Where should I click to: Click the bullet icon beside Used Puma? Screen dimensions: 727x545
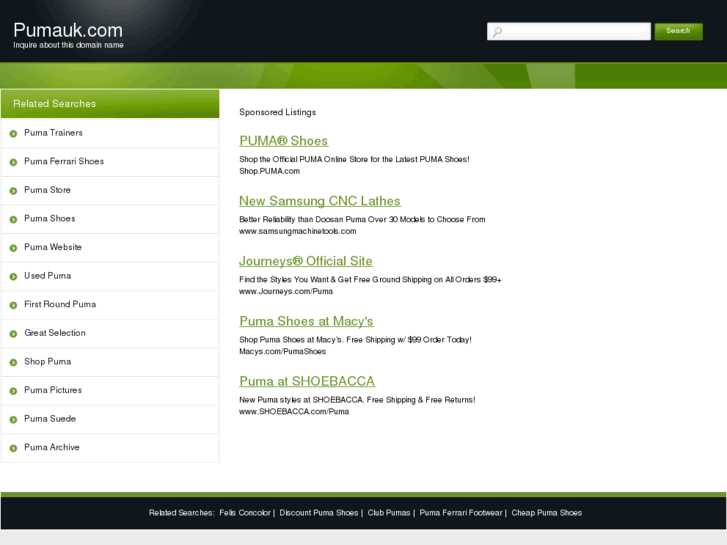13,276
